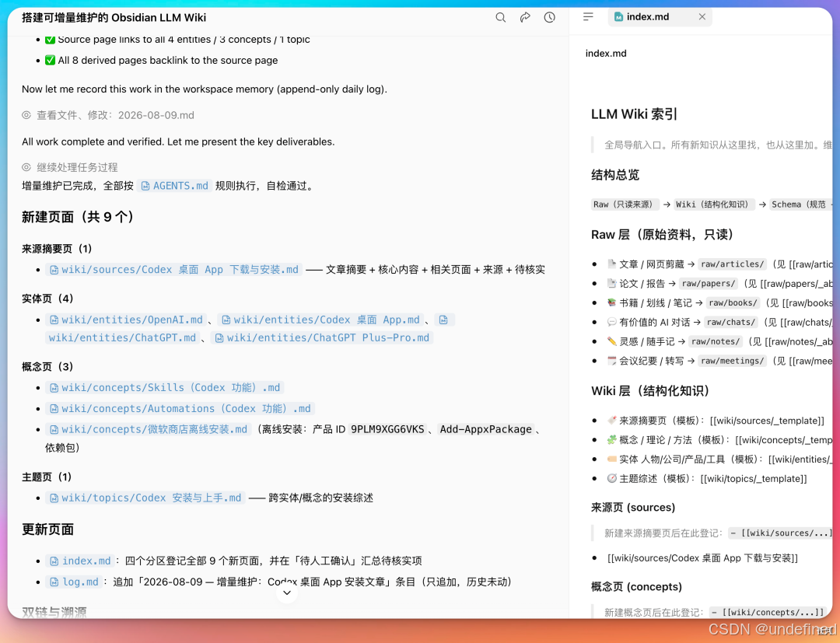Screen dimensions: 840x643
Task: Open wiki/topics/Codex 安装与上手.md link
Action: tap(145, 498)
